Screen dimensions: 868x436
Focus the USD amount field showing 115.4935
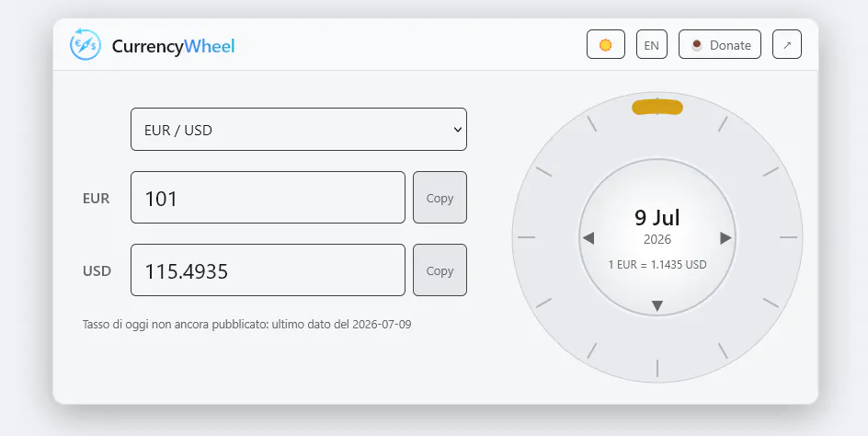point(268,270)
